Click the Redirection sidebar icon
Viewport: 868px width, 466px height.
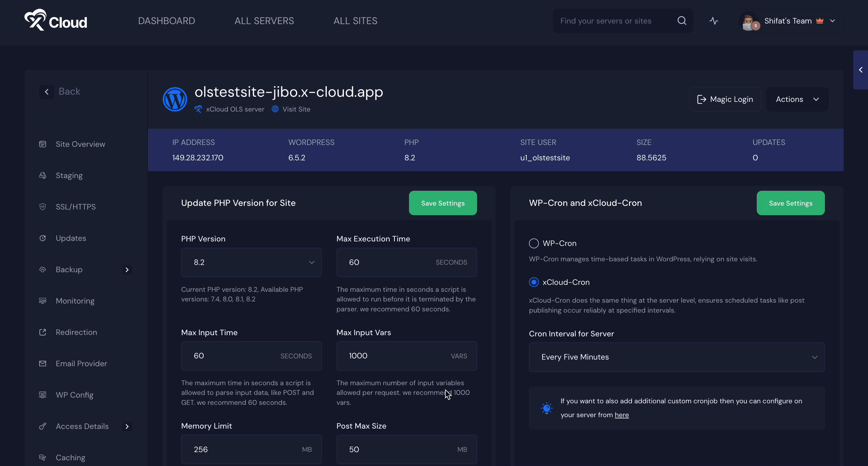point(43,332)
